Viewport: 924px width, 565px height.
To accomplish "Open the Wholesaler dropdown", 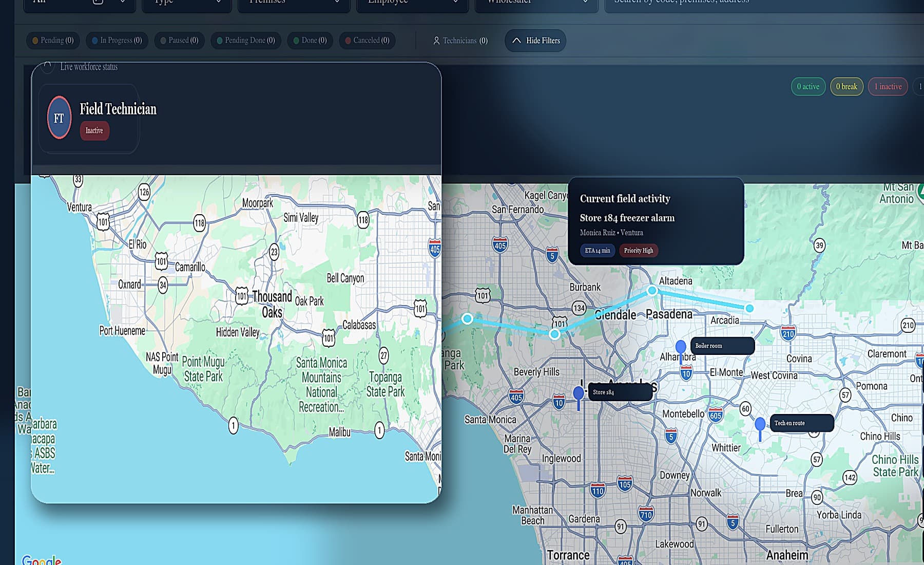I will click(536, 3).
